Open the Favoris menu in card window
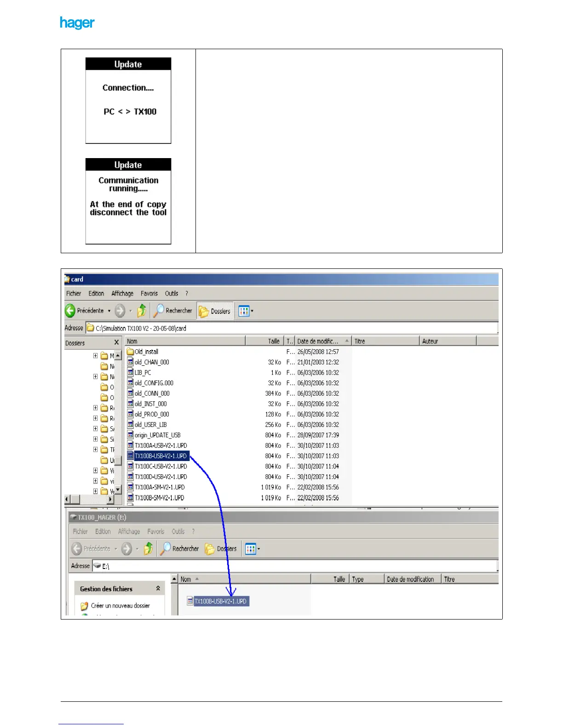The image size is (563, 728). (149, 293)
